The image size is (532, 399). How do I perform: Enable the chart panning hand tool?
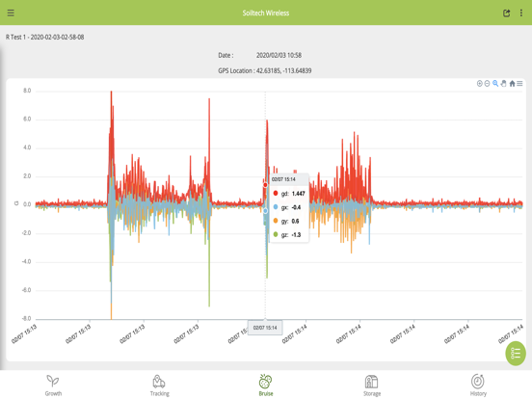503,84
